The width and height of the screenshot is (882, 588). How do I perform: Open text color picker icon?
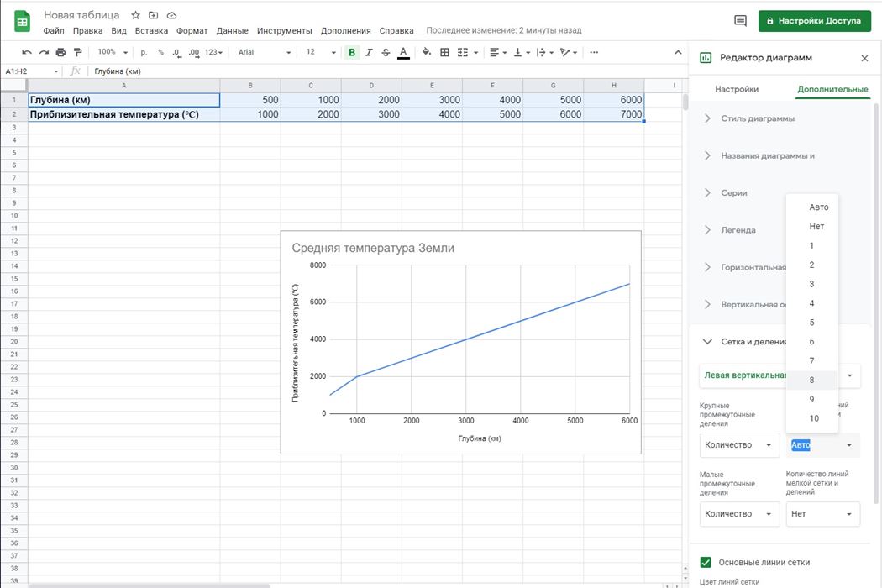403,52
